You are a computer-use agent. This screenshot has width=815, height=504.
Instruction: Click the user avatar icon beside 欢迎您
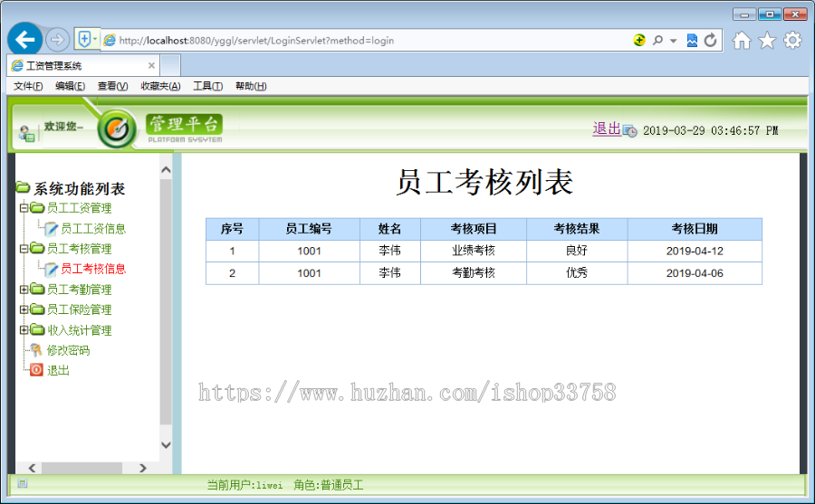pyautogui.click(x=26, y=134)
